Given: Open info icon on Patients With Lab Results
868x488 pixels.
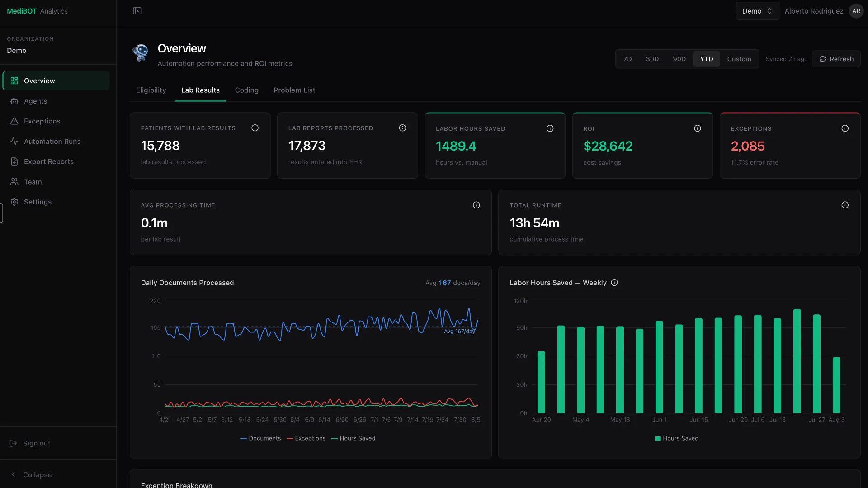Looking at the screenshot, I should click(x=255, y=128).
